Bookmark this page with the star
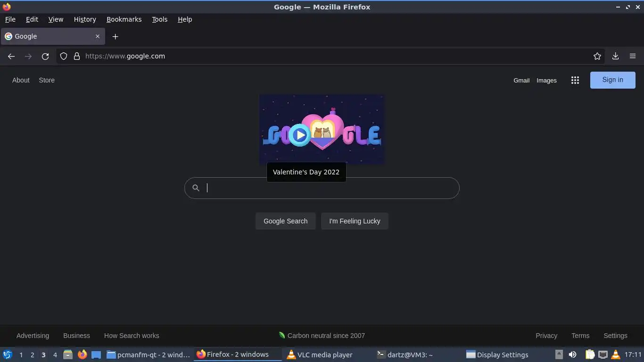This screenshot has height=362, width=644. (597, 56)
